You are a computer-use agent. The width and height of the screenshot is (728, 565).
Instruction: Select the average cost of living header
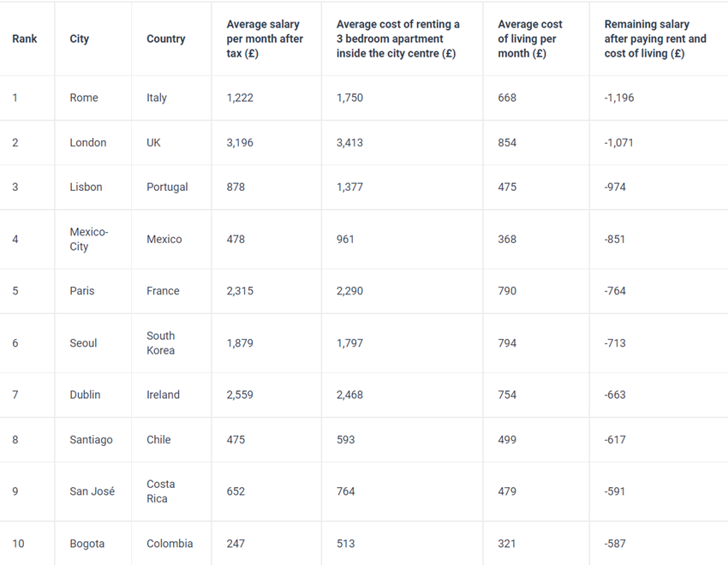(529, 39)
